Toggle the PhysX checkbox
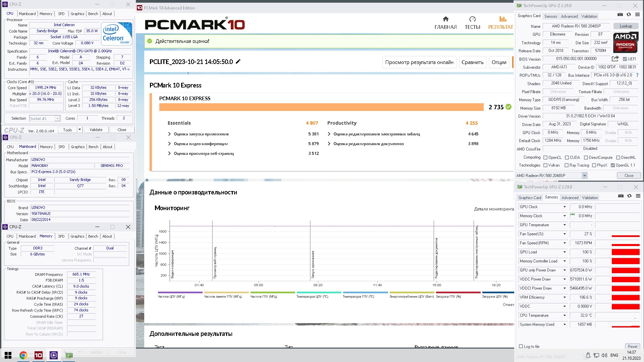 click(594, 165)
